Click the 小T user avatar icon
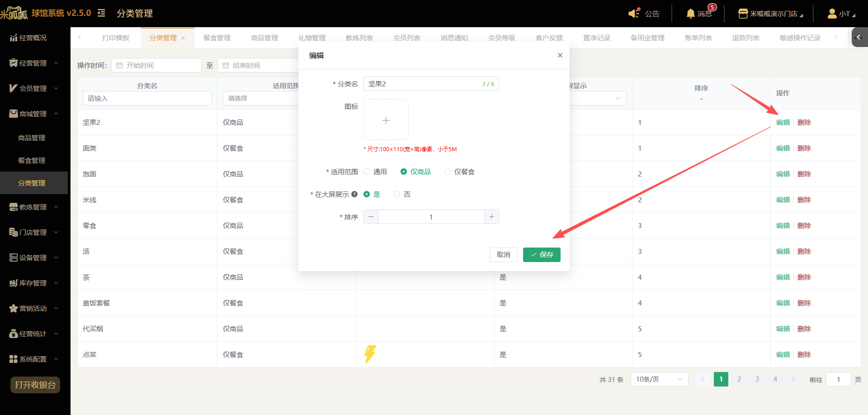 pos(832,14)
